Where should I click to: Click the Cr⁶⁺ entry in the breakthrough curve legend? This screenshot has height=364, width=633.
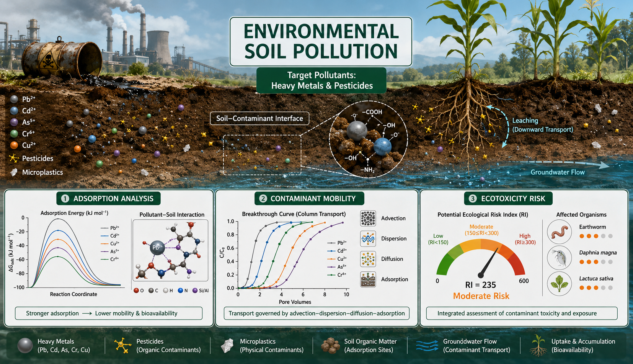(337, 275)
